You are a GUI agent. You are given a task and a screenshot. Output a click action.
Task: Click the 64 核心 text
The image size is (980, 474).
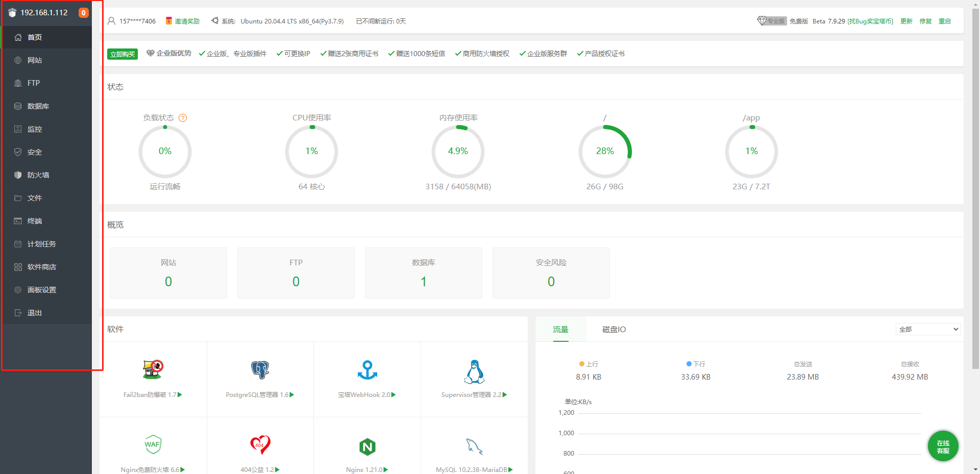[312, 187]
